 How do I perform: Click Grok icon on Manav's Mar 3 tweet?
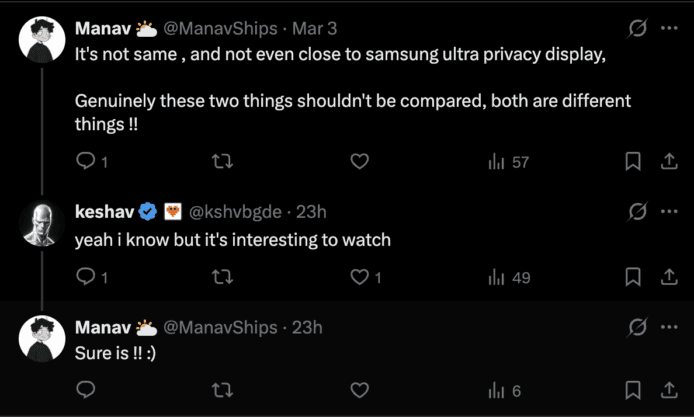636,28
